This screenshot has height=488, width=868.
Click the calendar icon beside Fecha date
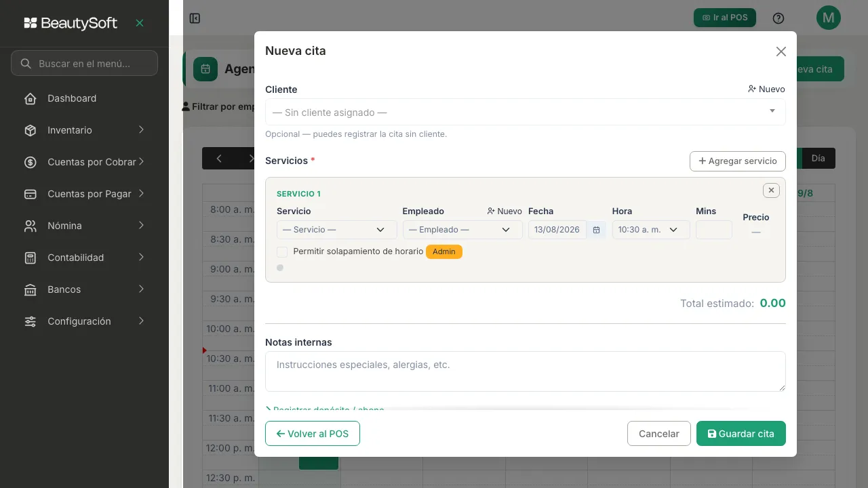point(596,230)
